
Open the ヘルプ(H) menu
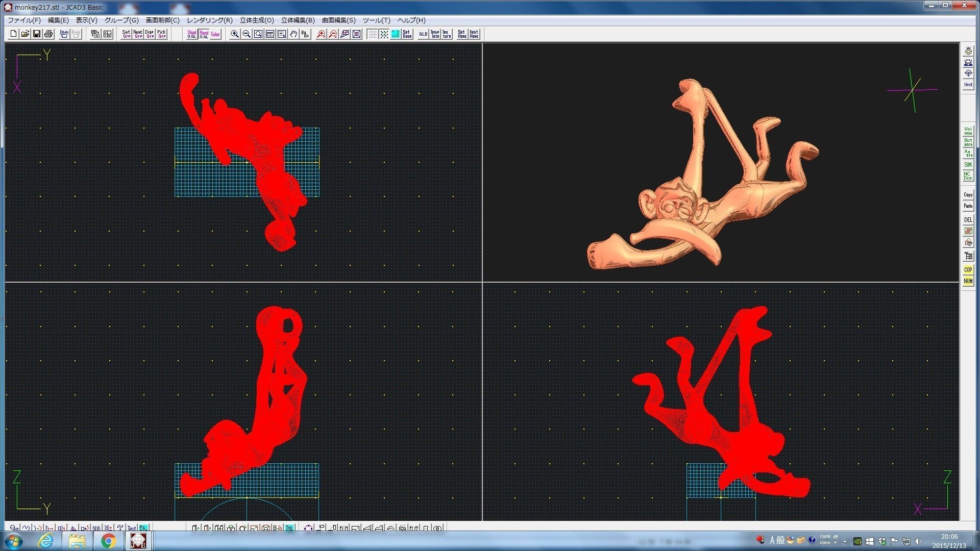coord(411,20)
